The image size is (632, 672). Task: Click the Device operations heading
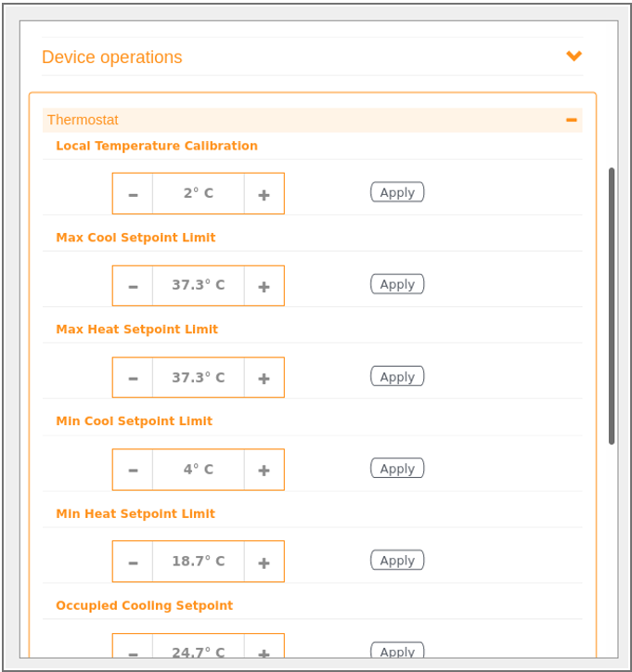(x=112, y=57)
